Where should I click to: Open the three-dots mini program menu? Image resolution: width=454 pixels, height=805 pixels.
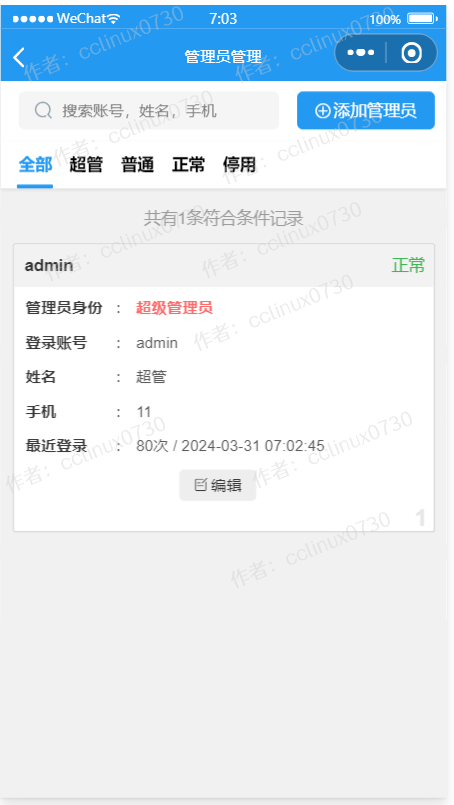pos(361,52)
